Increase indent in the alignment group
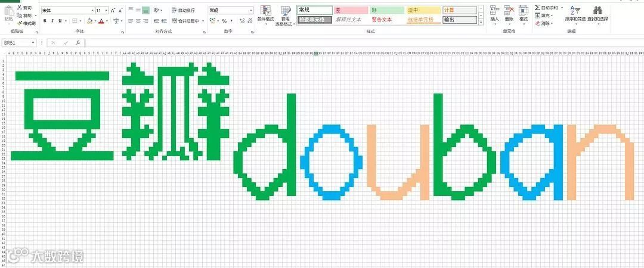 pos(165,20)
